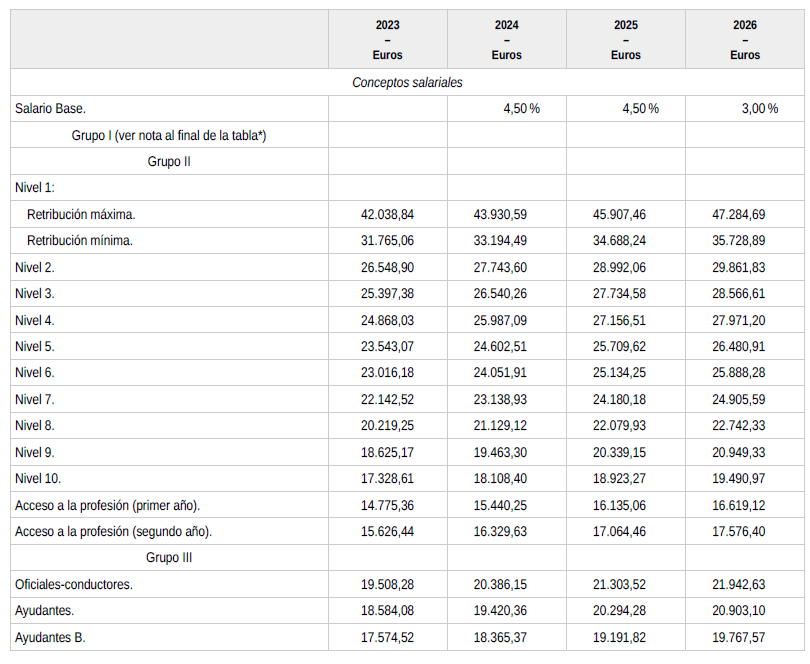Screen dimensions: 810x664
Task: Select the 2024 Euros column header
Action: [506, 40]
